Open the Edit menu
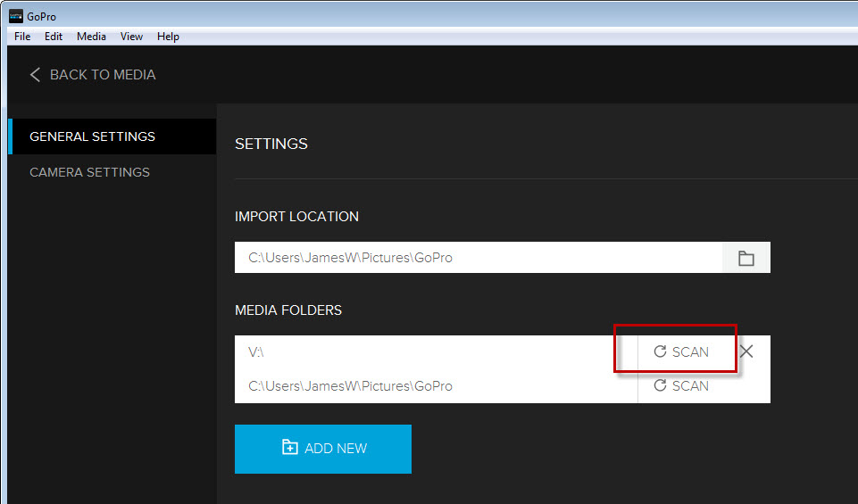The image size is (858, 504). 54,37
